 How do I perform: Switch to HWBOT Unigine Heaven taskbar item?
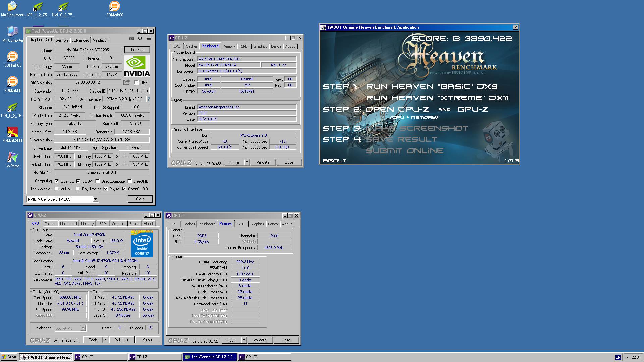pyautogui.click(x=46, y=357)
